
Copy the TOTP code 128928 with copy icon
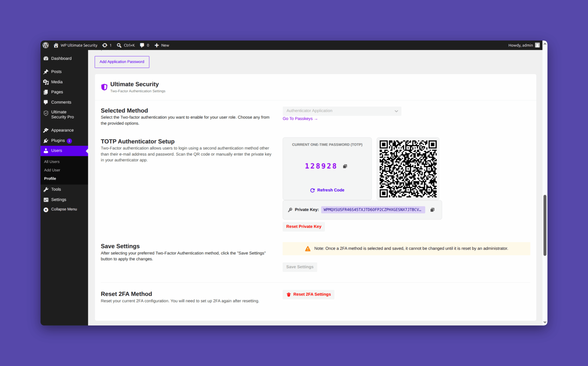pos(345,166)
